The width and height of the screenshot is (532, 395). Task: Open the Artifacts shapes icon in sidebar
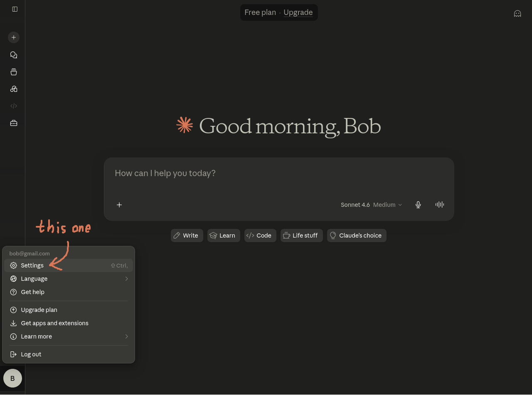click(x=14, y=89)
